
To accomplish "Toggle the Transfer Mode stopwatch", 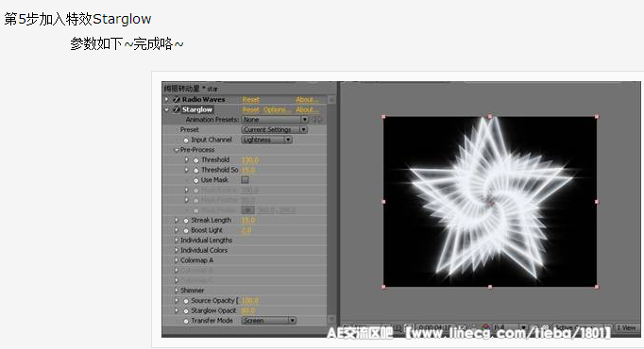I will tap(186, 321).
